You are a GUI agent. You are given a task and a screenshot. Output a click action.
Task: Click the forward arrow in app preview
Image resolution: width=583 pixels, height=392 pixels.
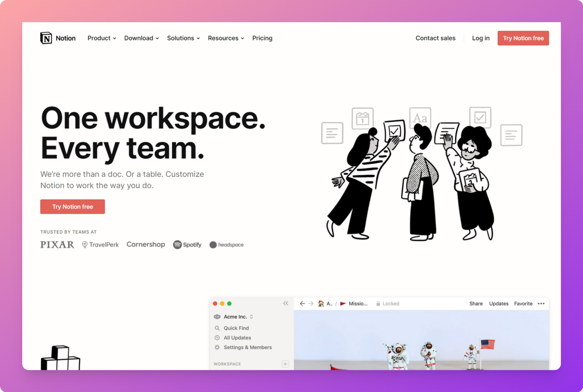click(x=311, y=304)
